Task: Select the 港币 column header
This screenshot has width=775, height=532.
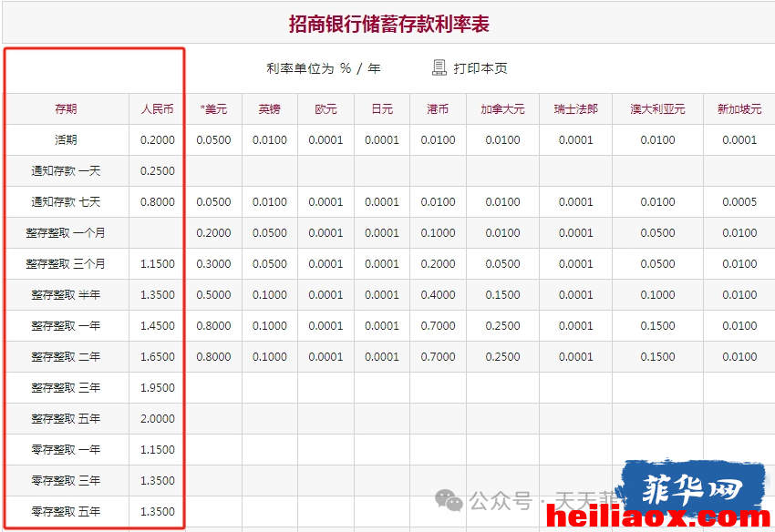Action: [438, 108]
